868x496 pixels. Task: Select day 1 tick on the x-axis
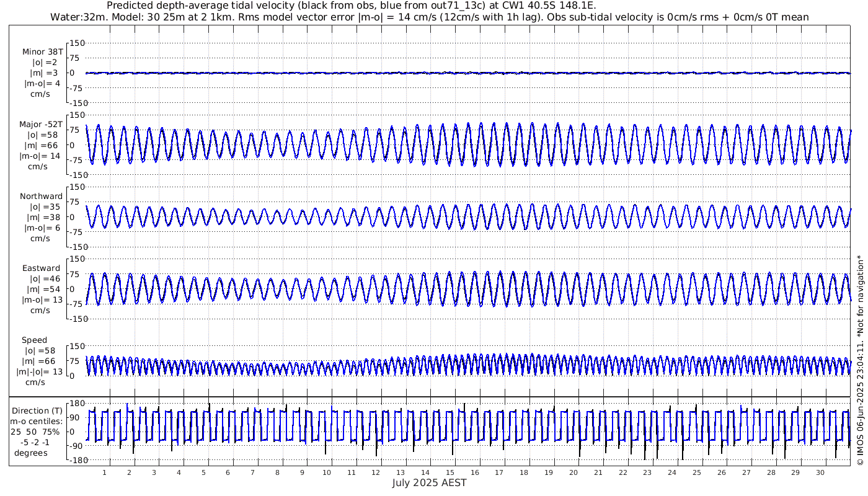click(104, 472)
